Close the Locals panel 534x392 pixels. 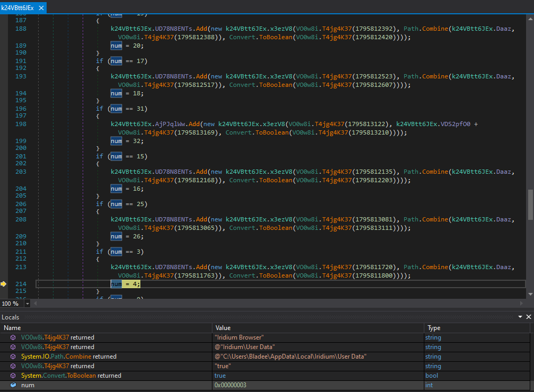(528, 317)
